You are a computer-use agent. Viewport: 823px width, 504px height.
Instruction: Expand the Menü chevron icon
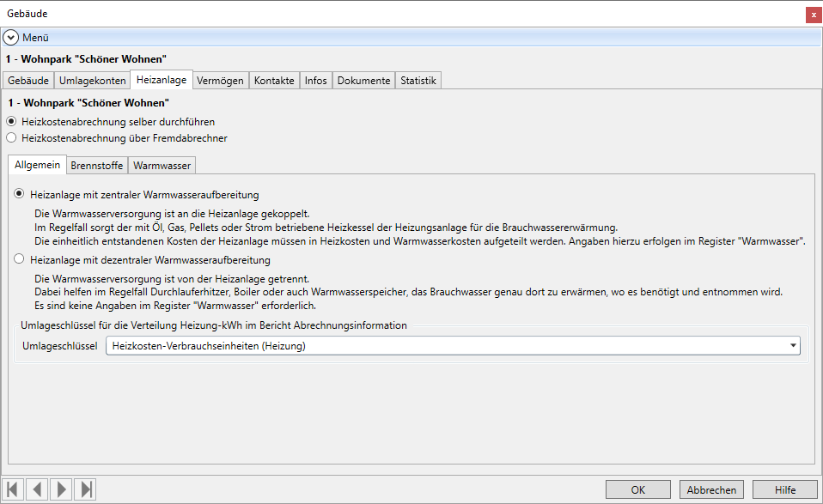coord(11,38)
